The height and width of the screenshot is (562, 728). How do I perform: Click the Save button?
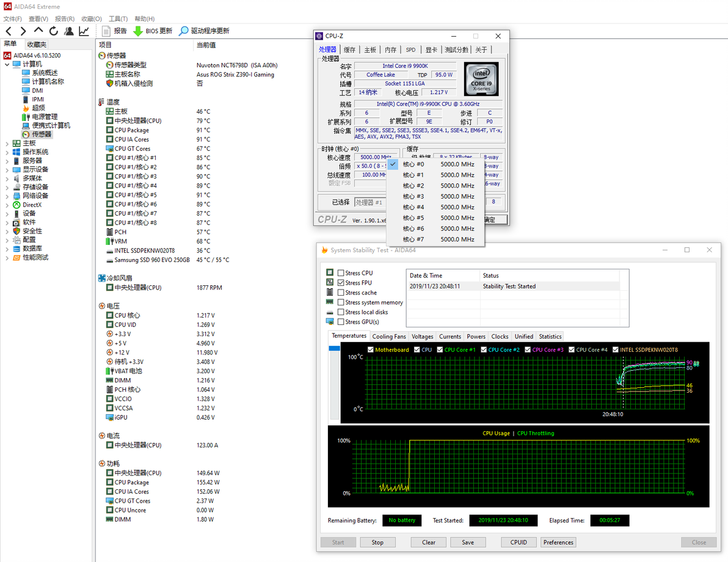[468, 542]
